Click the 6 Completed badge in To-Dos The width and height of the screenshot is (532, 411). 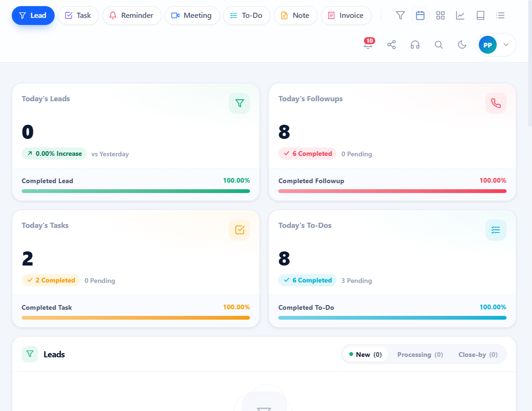coord(307,280)
